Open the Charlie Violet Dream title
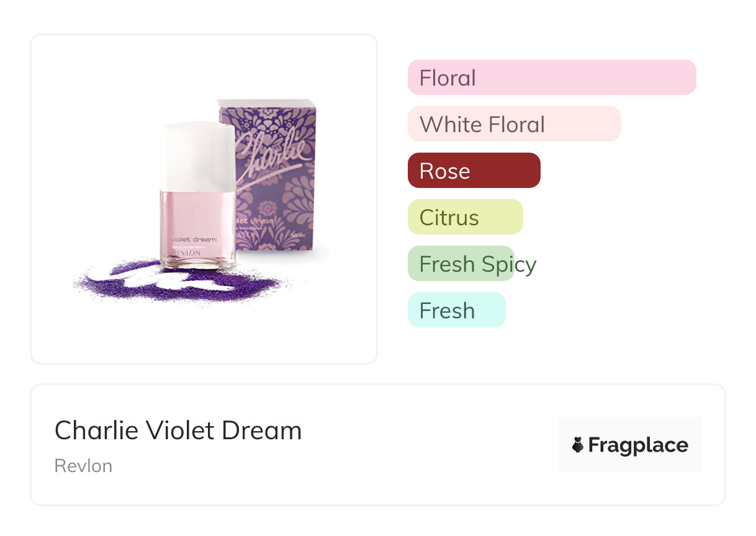The height and width of the screenshot is (536, 756). [178, 431]
